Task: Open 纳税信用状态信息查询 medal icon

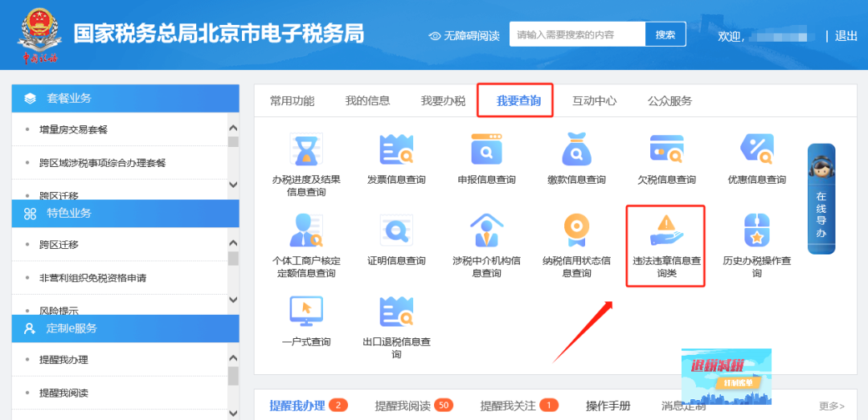Action: [x=576, y=230]
